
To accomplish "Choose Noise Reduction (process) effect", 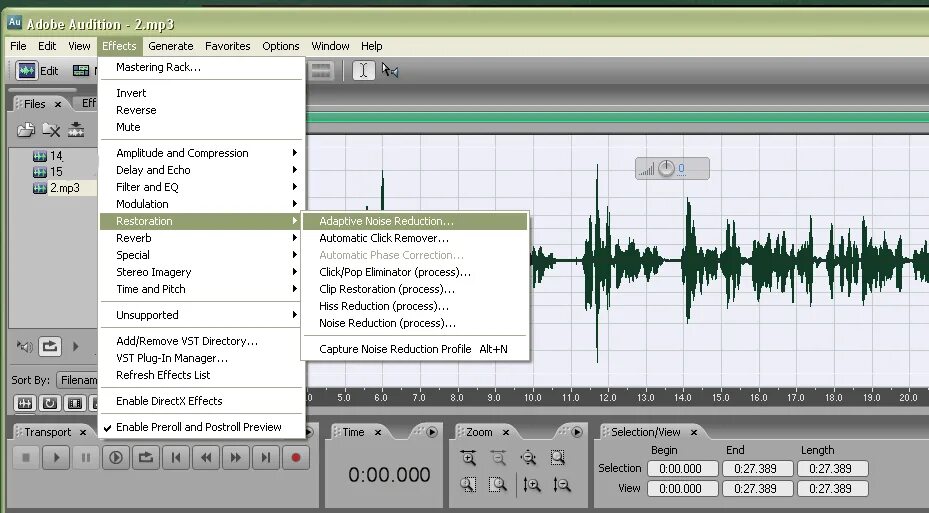I will tap(415, 323).
